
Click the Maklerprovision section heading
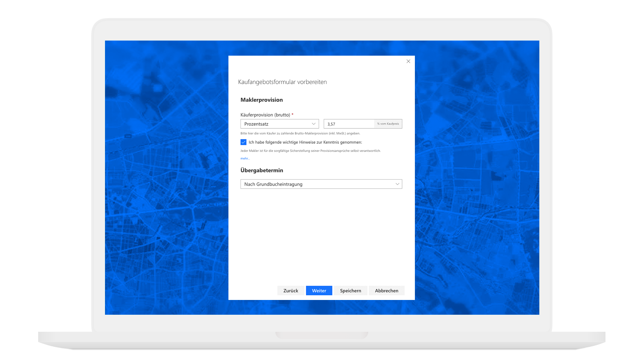point(262,100)
